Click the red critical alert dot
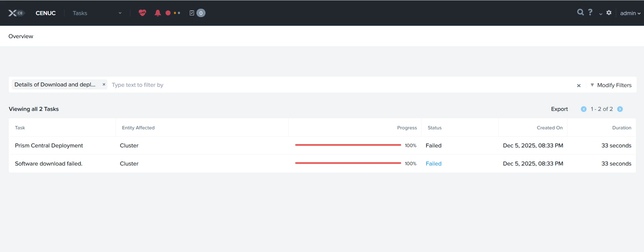This screenshot has height=252, width=644. point(168,13)
